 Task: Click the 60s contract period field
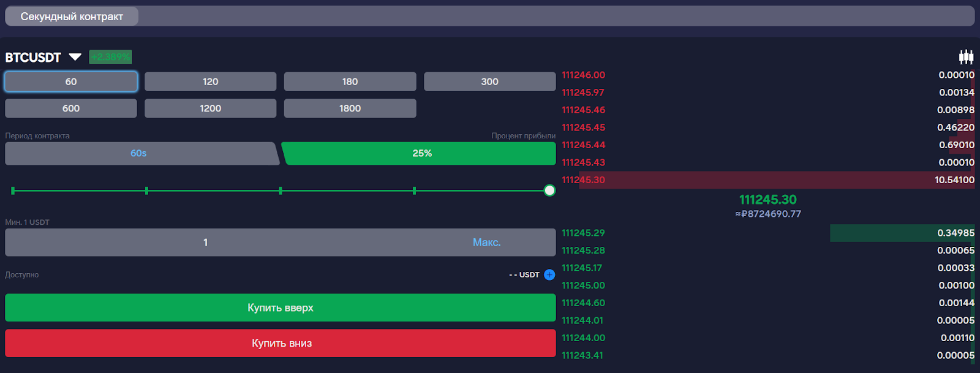coord(138,154)
